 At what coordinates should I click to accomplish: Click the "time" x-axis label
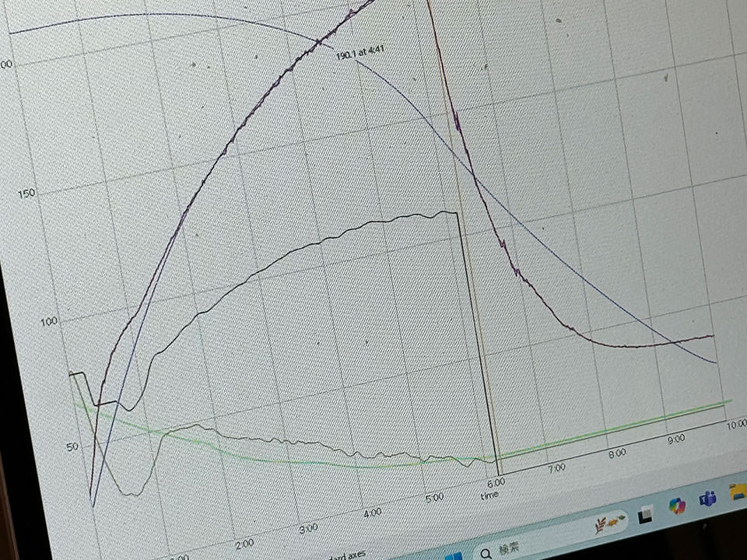point(489,495)
